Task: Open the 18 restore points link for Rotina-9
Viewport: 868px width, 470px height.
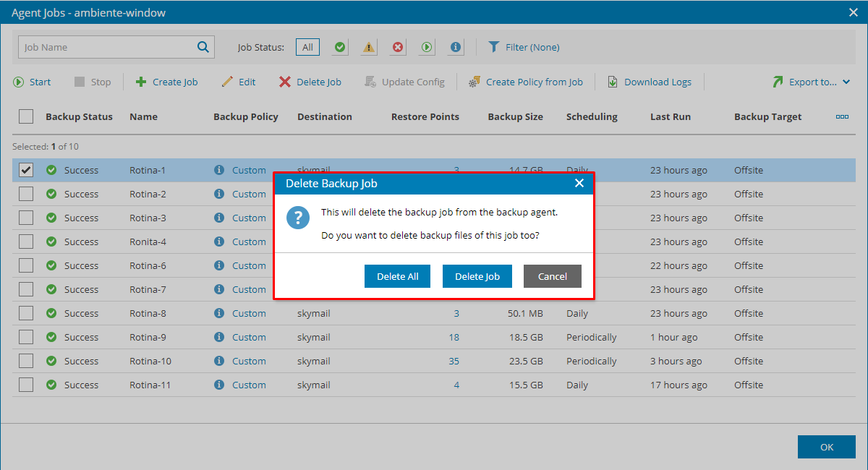Action: 454,337
